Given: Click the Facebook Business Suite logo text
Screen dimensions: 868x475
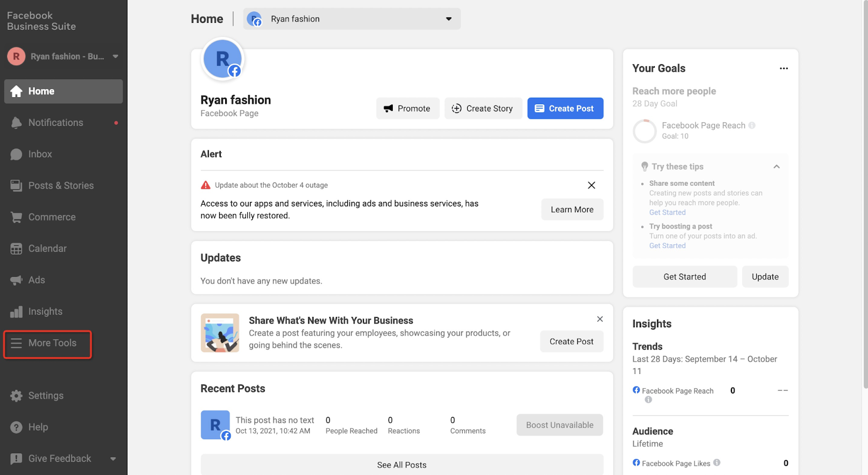Looking at the screenshot, I should tap(41, 21).
